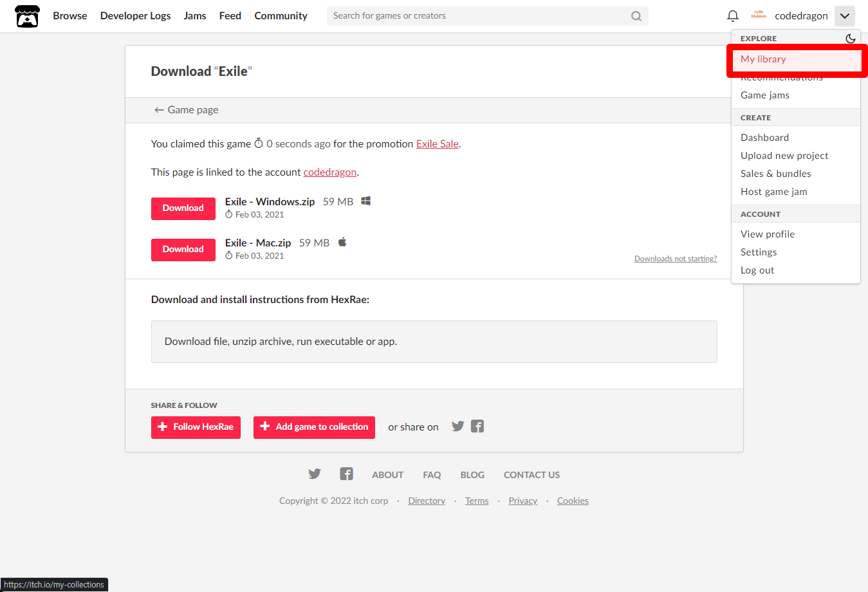Open the Browse menu
Image resolution: width=868 pixels, height=592 pixels.
point(70,16)
